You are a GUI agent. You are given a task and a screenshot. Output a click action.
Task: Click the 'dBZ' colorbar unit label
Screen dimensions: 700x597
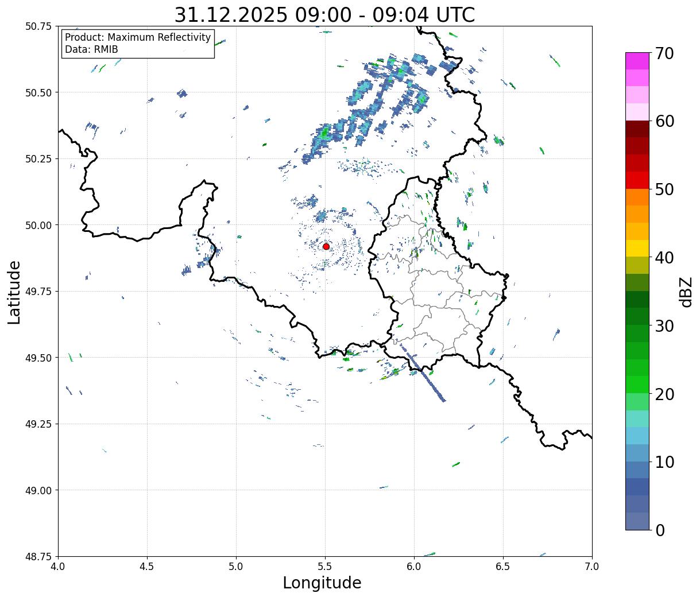coord(686,292)
